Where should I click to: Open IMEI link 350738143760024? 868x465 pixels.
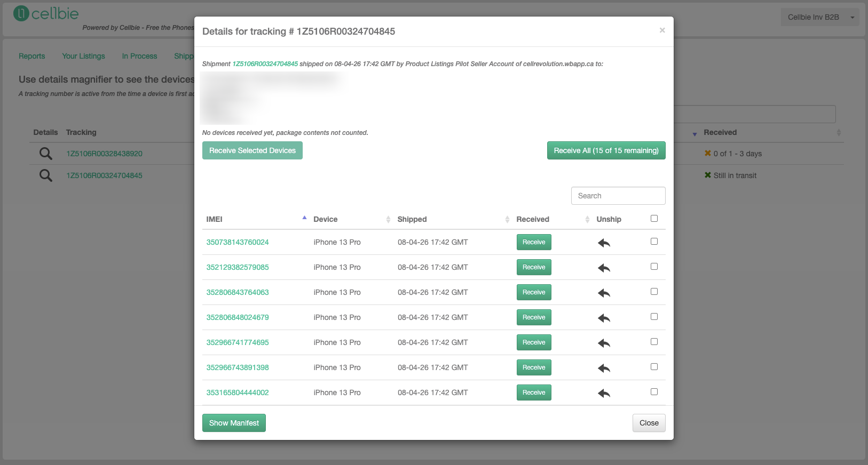(x=238, y=242)
